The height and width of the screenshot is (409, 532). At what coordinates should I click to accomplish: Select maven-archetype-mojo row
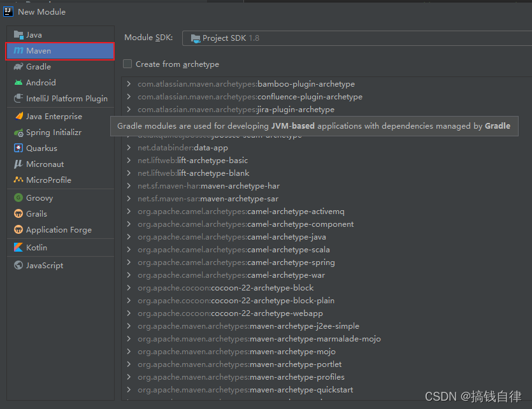tap(326, 352)
